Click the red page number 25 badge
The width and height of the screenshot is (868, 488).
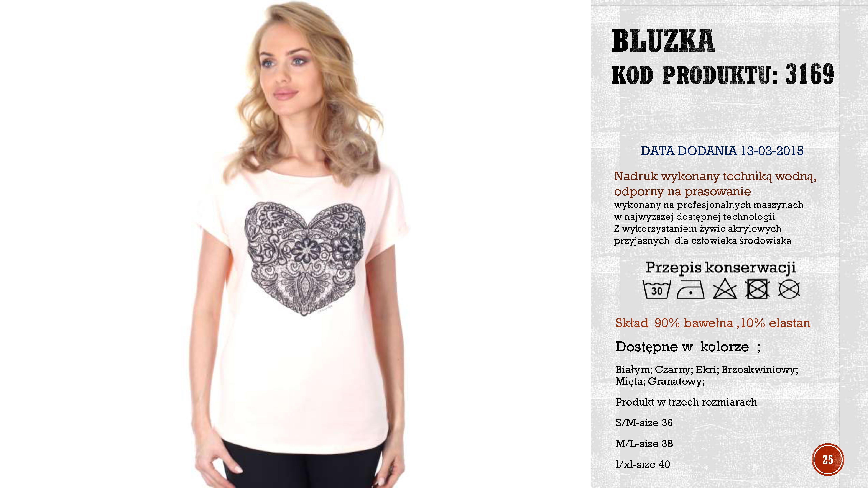point(828,459)
